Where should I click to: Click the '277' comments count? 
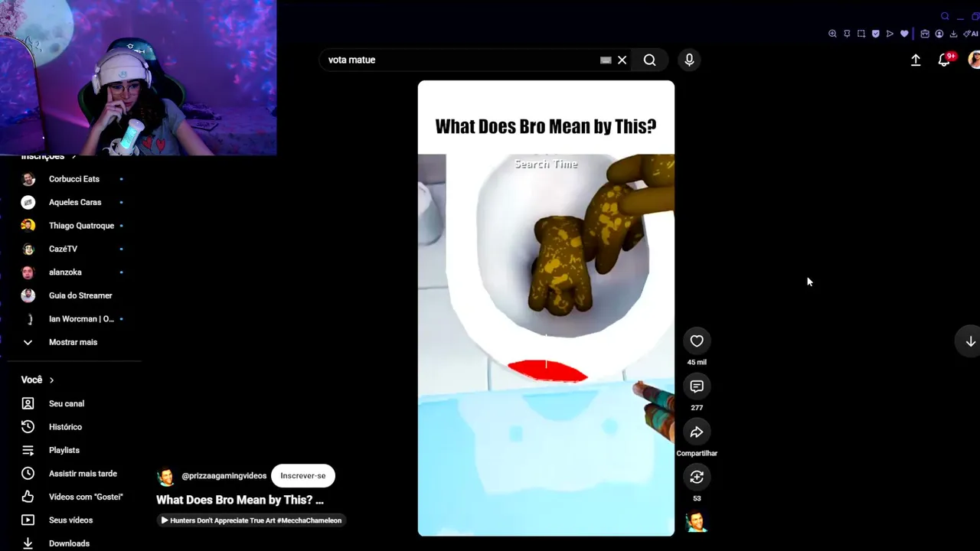697,408
